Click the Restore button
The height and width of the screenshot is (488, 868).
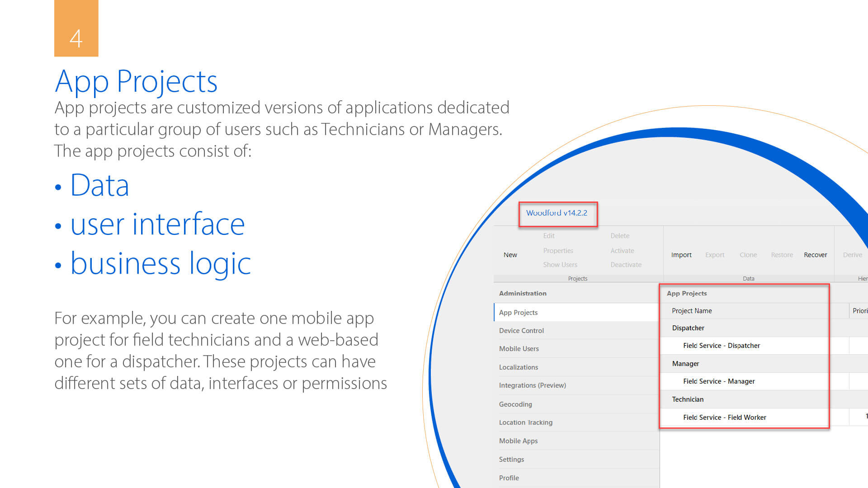782,255
